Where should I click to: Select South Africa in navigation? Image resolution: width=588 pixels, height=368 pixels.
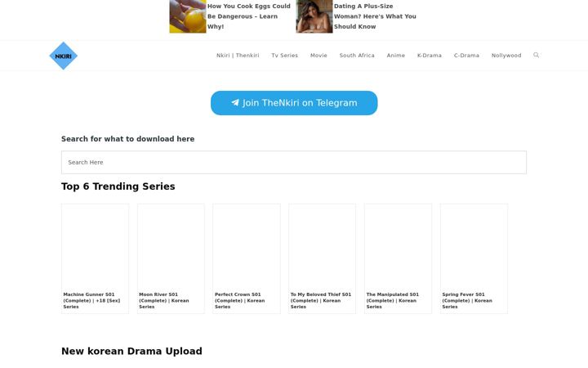pos(357,56)
